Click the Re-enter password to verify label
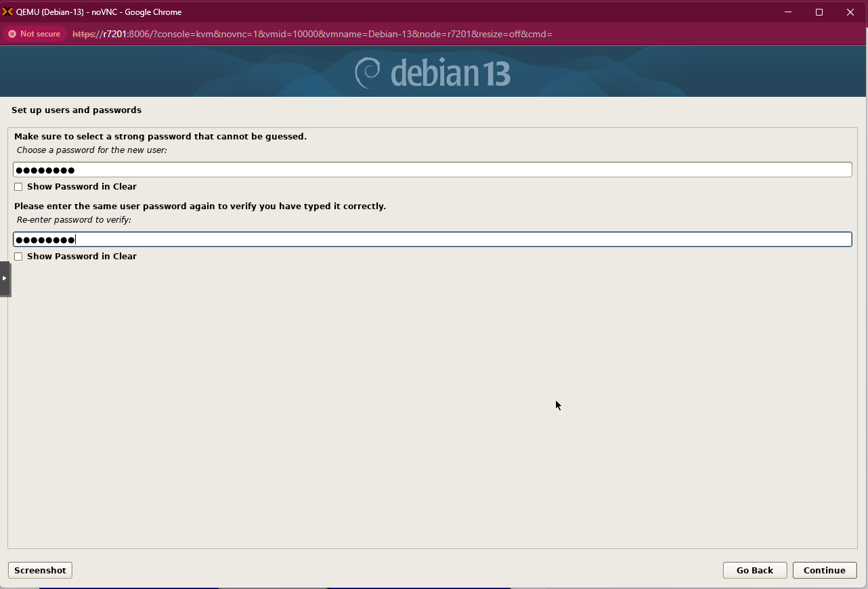The width and height of the screenshot is (868, 589). (74, 220)
